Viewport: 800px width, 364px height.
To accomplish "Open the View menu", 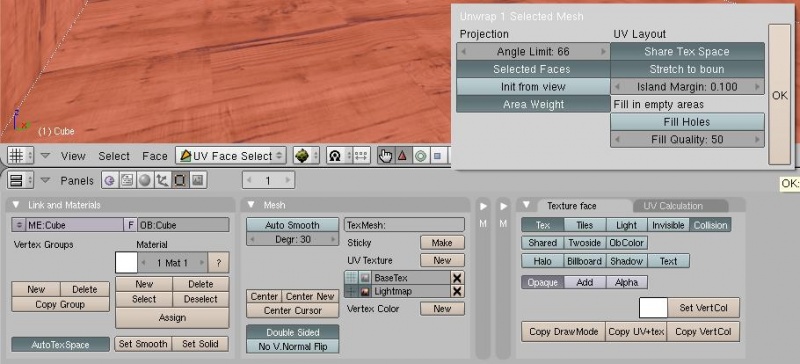I will (73, 156).
